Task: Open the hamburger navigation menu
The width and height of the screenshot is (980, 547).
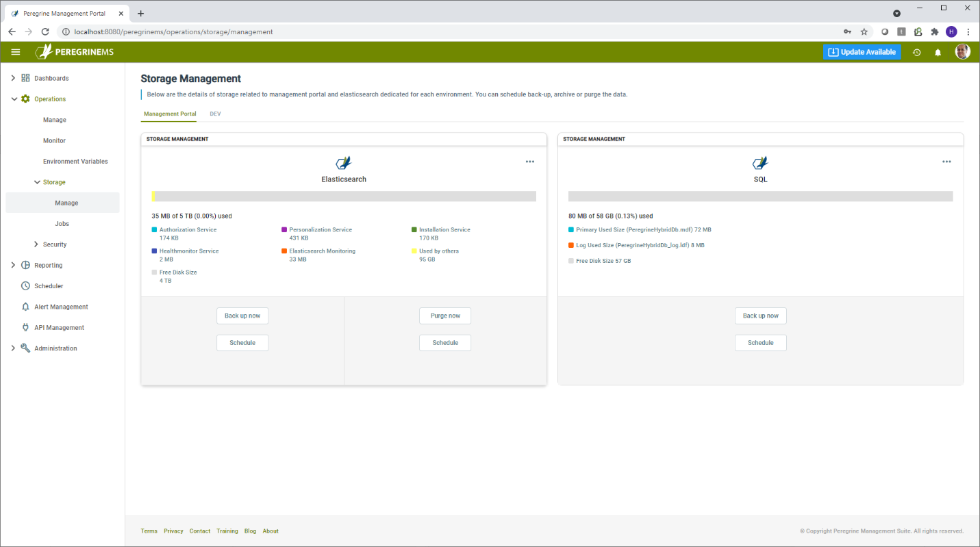Action: tap(16, 52)
